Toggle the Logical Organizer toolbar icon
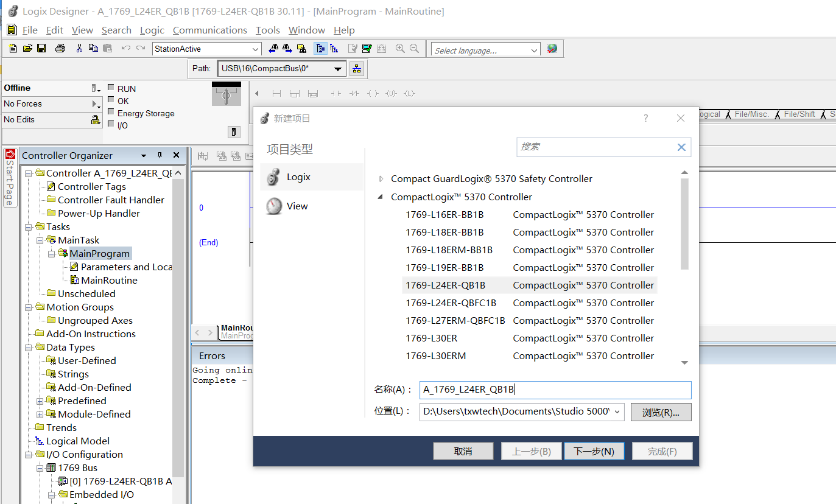This screenshot has height=504, width=836. pos(334,49)
